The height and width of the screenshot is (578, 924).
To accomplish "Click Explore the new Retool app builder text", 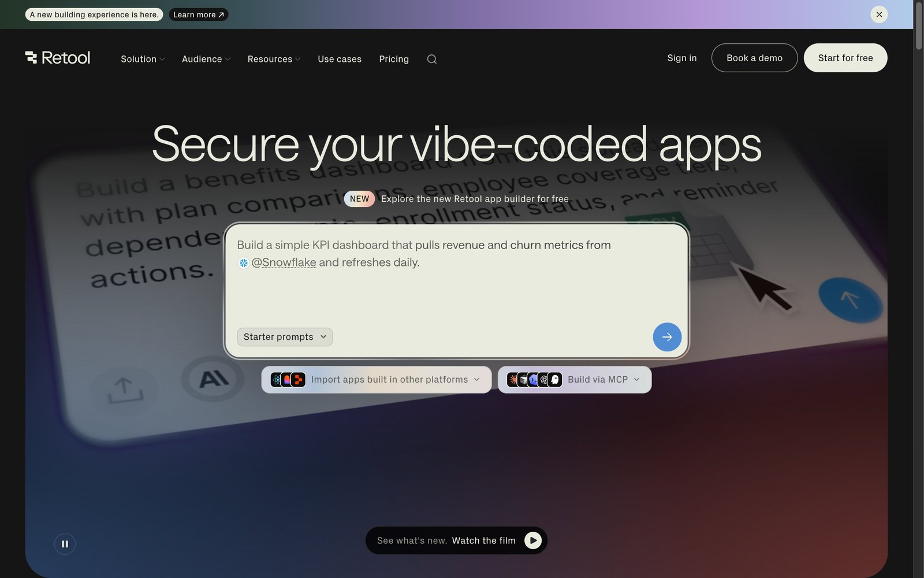I will tap(475, 199).
